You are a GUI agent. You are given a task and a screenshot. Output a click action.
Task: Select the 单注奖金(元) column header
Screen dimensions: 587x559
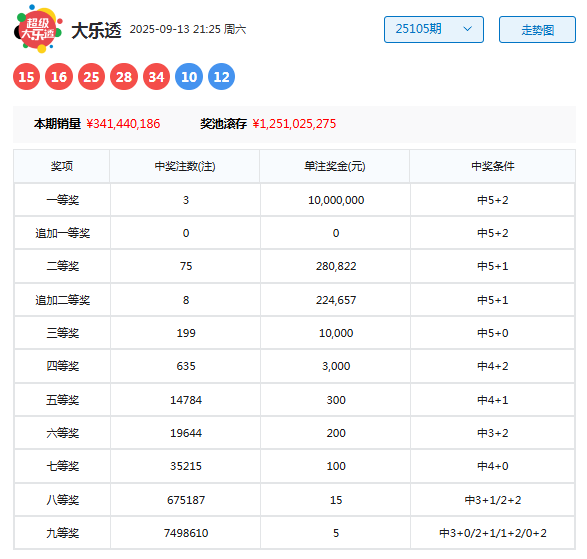335,166
